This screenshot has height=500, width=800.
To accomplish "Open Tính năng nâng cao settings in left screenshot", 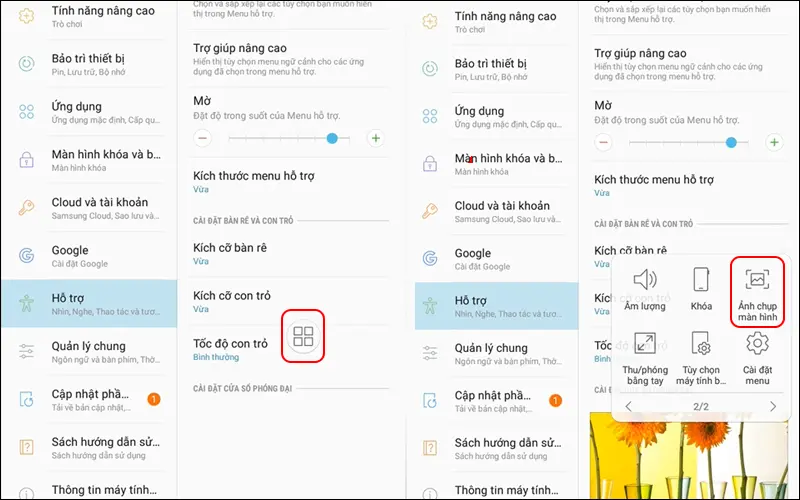I will coord(89,16).
